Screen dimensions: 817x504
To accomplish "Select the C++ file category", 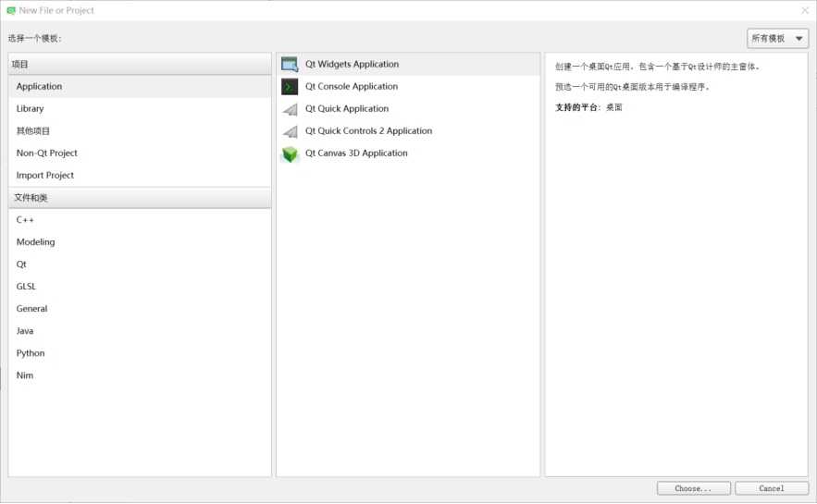I will (140, 220).
